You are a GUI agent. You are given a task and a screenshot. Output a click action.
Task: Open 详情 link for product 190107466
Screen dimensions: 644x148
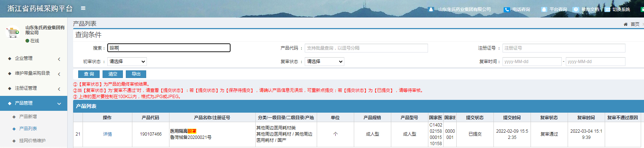(107, 134)
